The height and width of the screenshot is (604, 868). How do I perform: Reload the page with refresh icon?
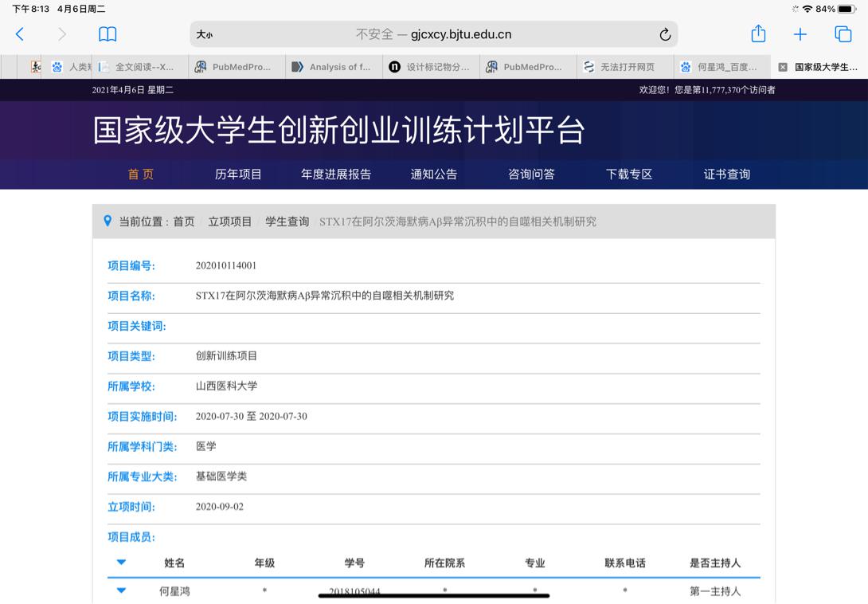665,34
